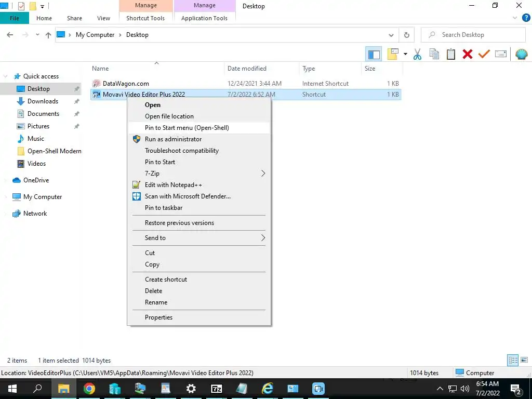Viewport: 532px width, 399px height.
Task: Click the red X Delete toolbar icon
Action: click(467, 54)
